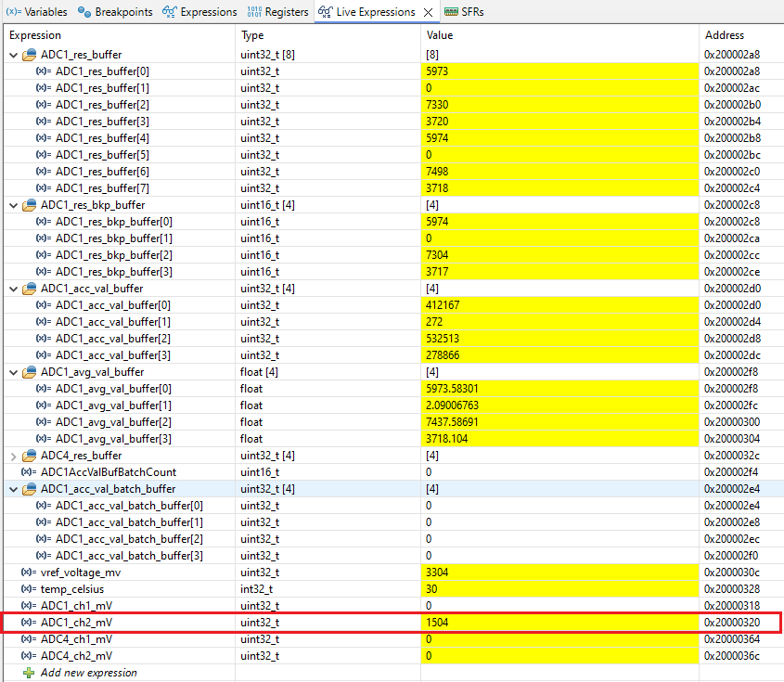Click the SFRs tab chip icon

click(x=451, y=11)
